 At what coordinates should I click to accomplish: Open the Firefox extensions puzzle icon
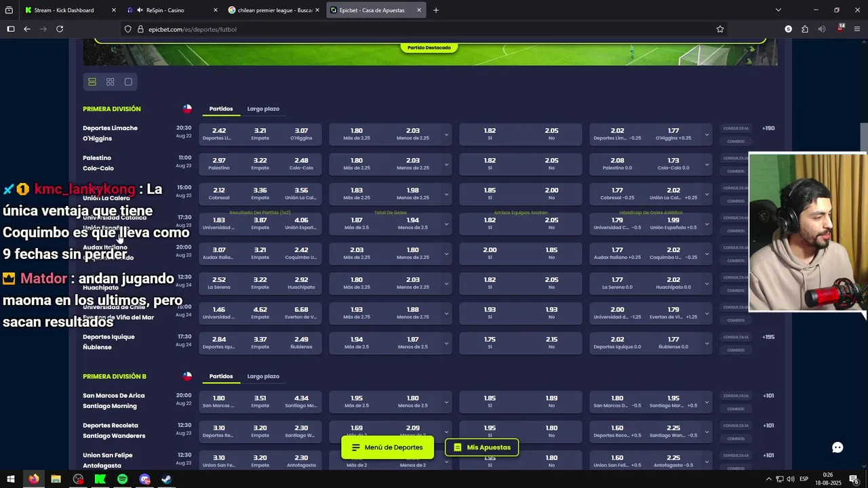coord(805,29)
